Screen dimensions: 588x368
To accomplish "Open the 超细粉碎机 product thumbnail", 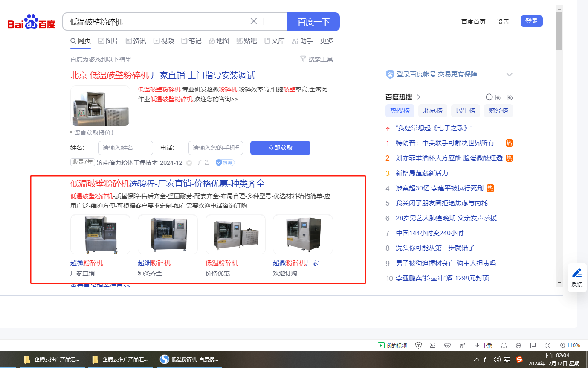I will 168,234.
